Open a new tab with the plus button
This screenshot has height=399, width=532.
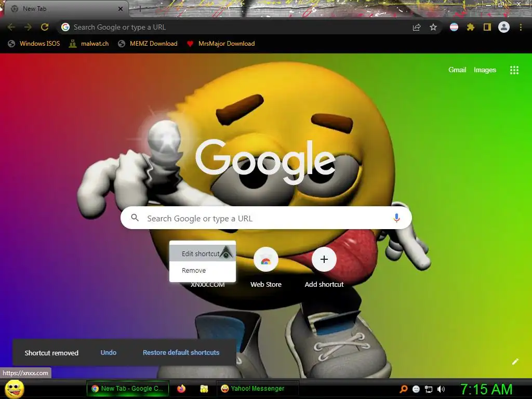(140, 9)
